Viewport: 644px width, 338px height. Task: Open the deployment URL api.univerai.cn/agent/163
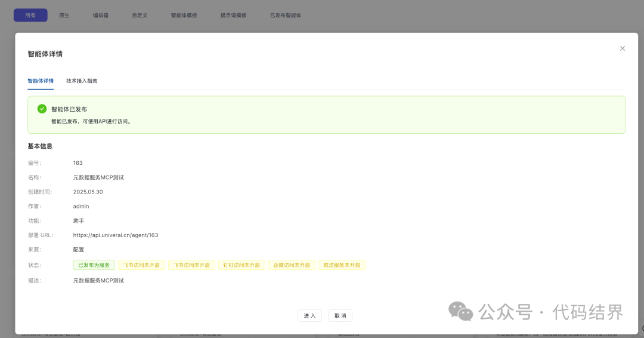point(115,235)
